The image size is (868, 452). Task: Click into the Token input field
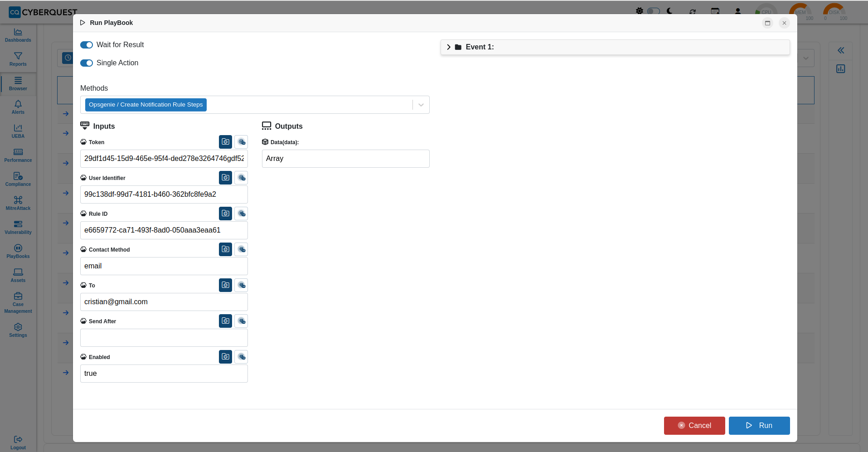pos(164,159)
